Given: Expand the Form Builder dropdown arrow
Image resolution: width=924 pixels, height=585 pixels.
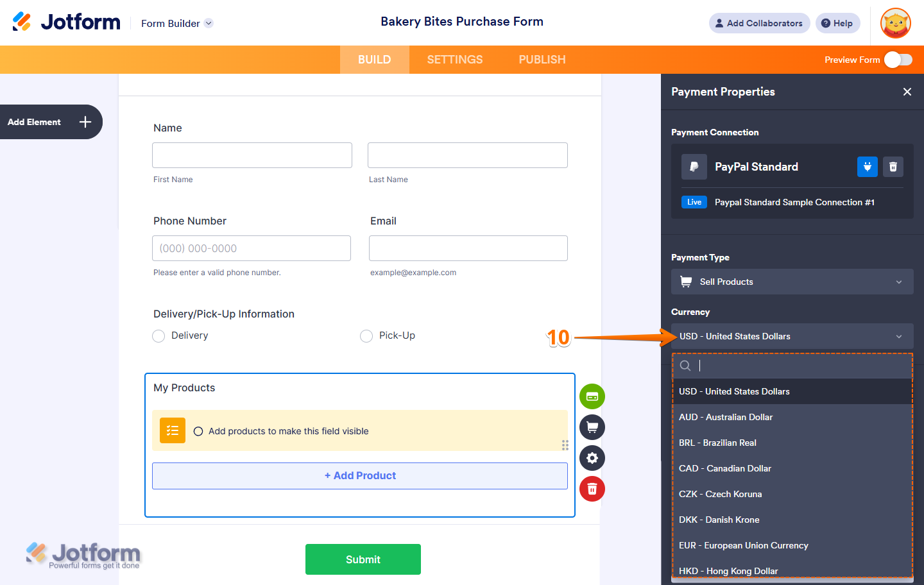Looking at the screenshot, I should pos(208,23).
